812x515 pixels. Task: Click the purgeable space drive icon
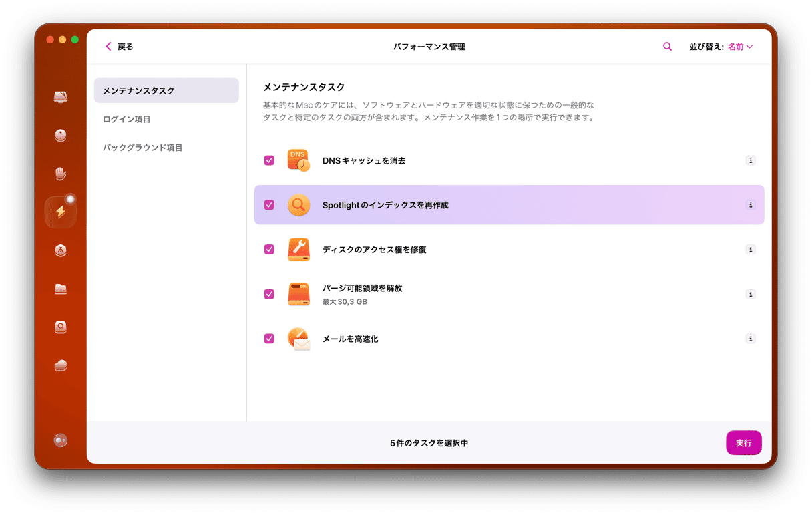pos(298,294)
